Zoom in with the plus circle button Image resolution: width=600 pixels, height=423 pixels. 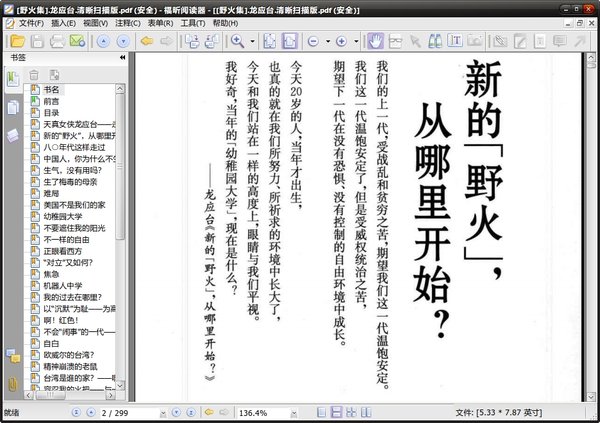point(341,41)
